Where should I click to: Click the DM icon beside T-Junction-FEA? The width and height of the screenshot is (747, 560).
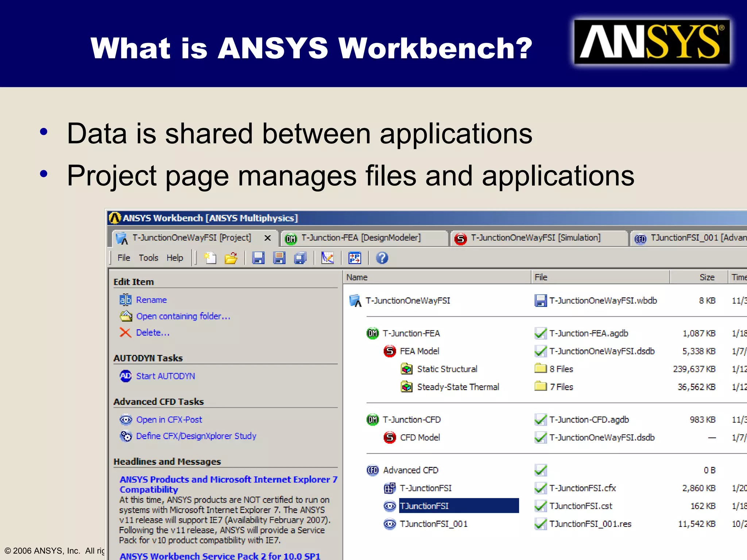point(372,333)
